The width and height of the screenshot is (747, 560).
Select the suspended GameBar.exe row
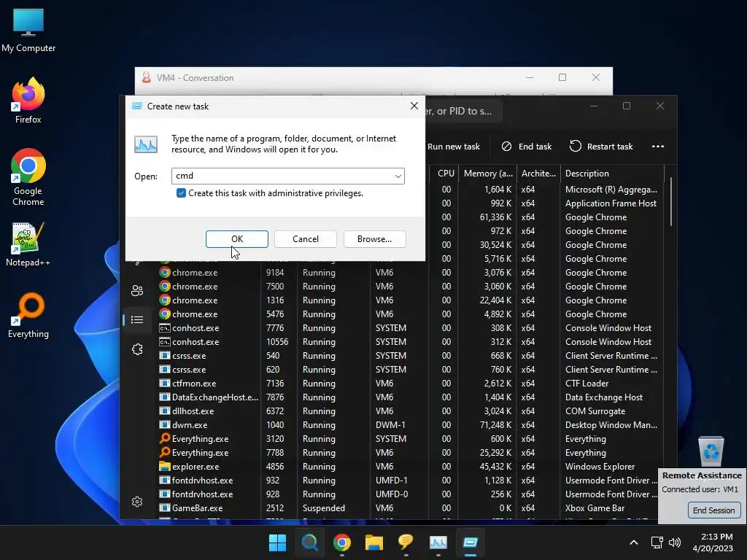click(x=410, y=507)
